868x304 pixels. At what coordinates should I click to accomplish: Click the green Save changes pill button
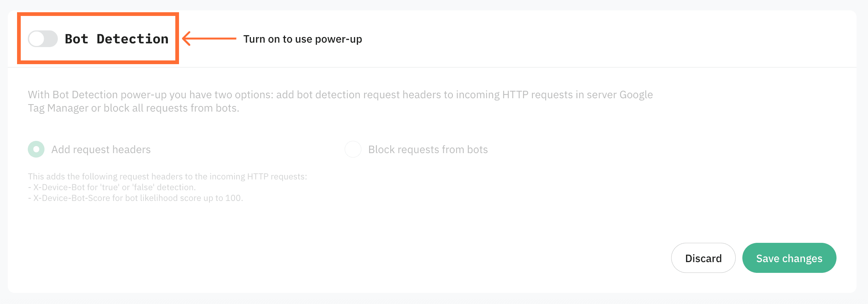tap(789, 258)
